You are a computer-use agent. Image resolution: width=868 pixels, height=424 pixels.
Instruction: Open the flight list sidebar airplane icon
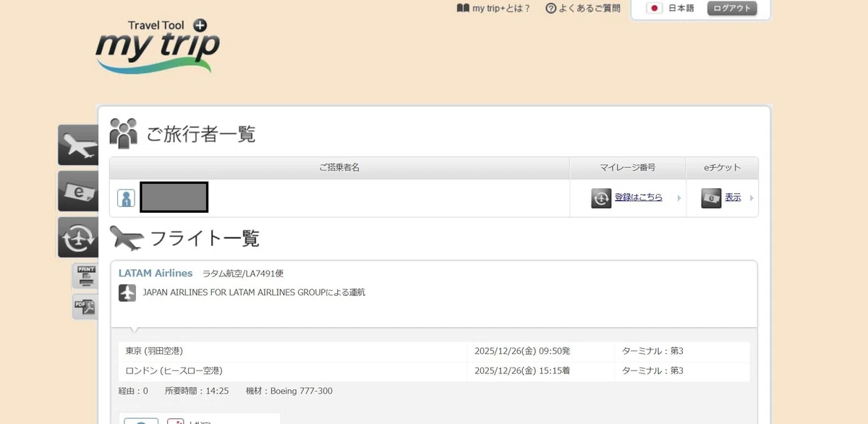pos(79,145)
